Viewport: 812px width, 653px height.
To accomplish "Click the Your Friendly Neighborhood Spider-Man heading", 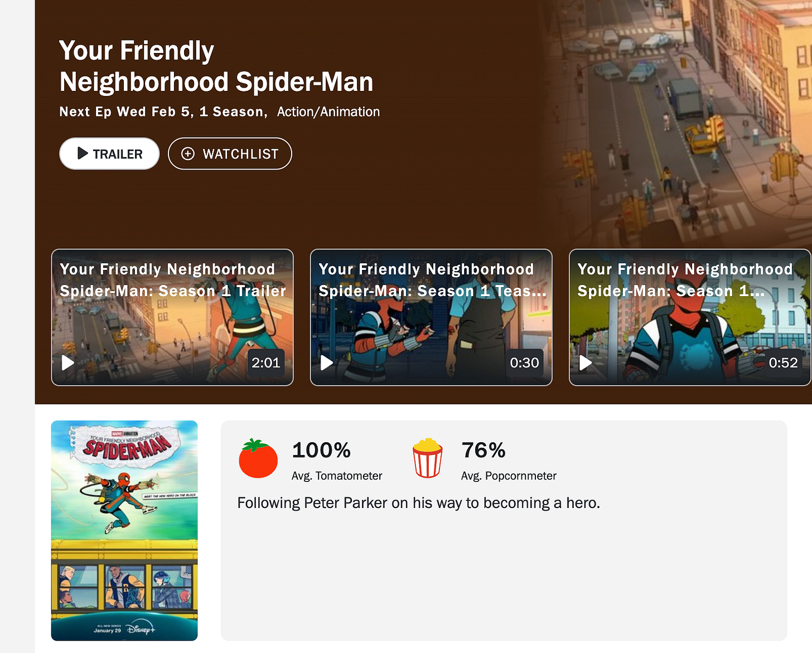I will click(x=216, y=66).
